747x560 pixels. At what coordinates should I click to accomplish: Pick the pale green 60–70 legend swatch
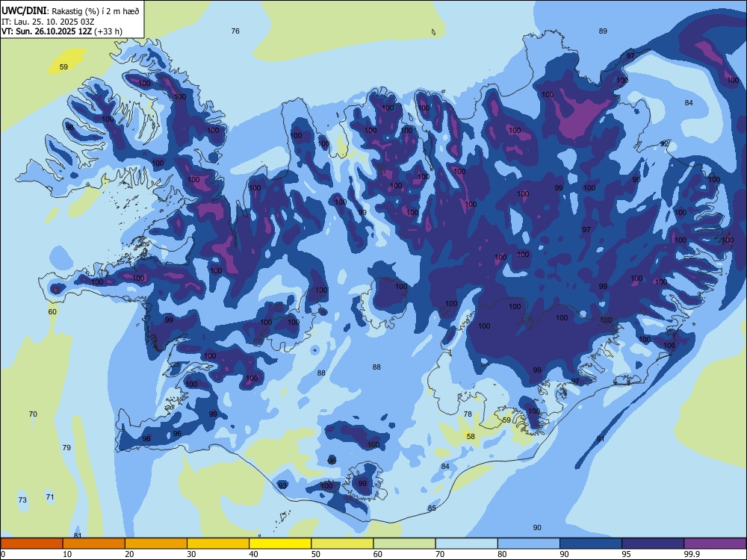(x=404, y=544)
